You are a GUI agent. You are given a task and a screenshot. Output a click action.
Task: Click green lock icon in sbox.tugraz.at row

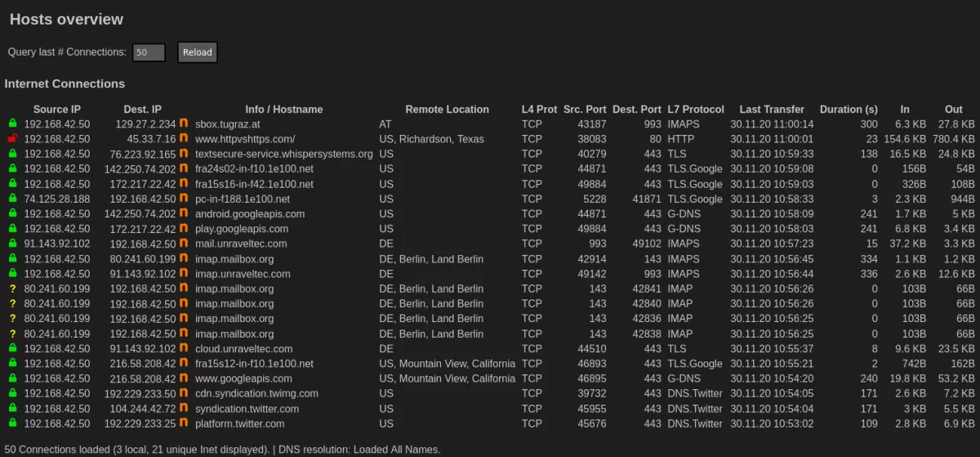tap(12, 124)
